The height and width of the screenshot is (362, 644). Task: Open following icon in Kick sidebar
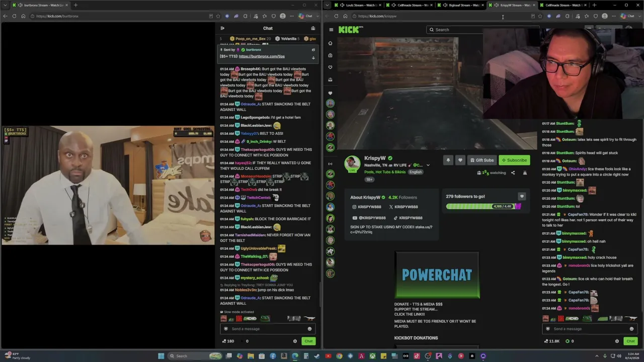(330, 67)
